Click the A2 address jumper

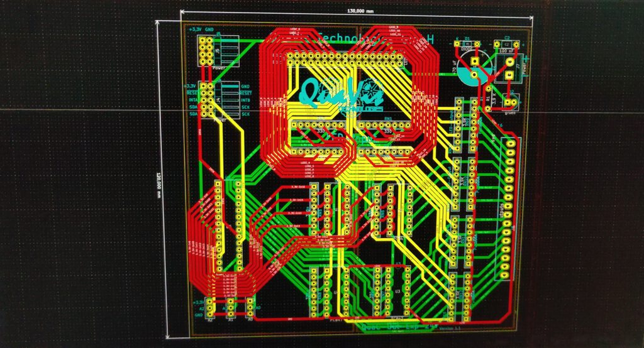pos(210,308)
